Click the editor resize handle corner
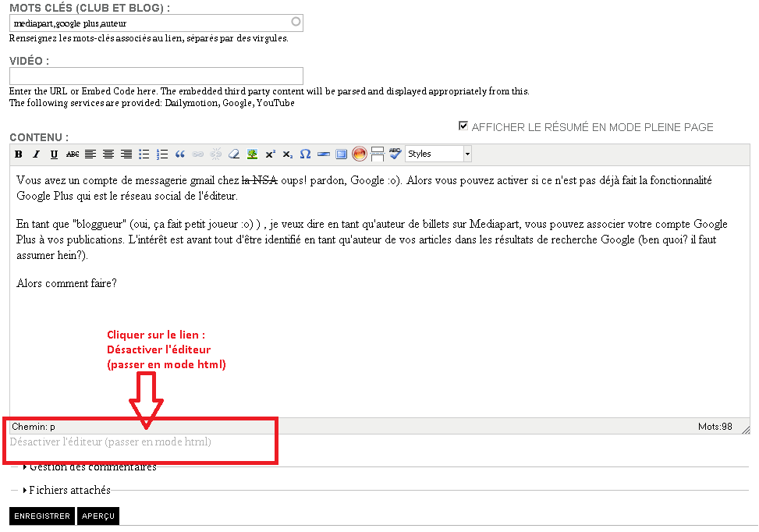The width and height of the screenshot is (759, 532). coord(746,429)
